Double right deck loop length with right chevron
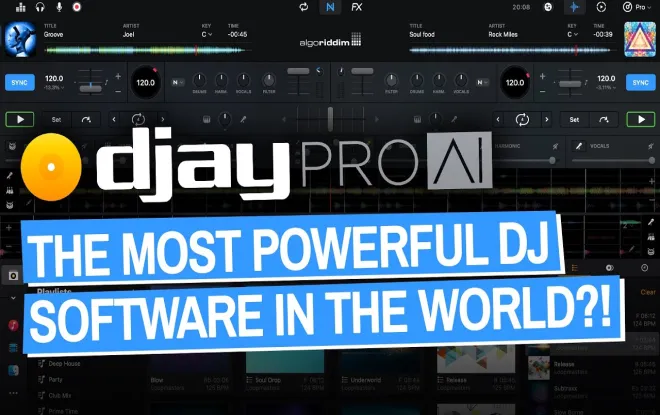The image size is (660, 415). point(547,120)
